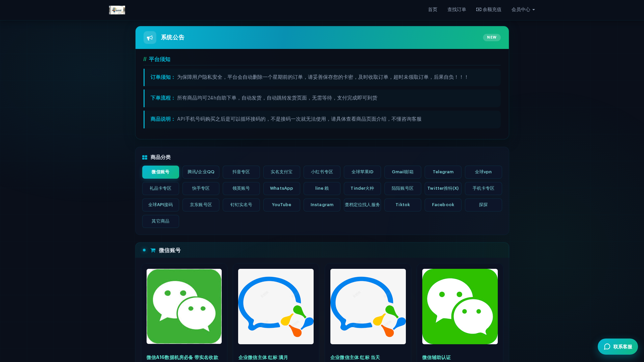Select the 礼品卡专区 category
644x362 pixels.
tap(161, 188)
